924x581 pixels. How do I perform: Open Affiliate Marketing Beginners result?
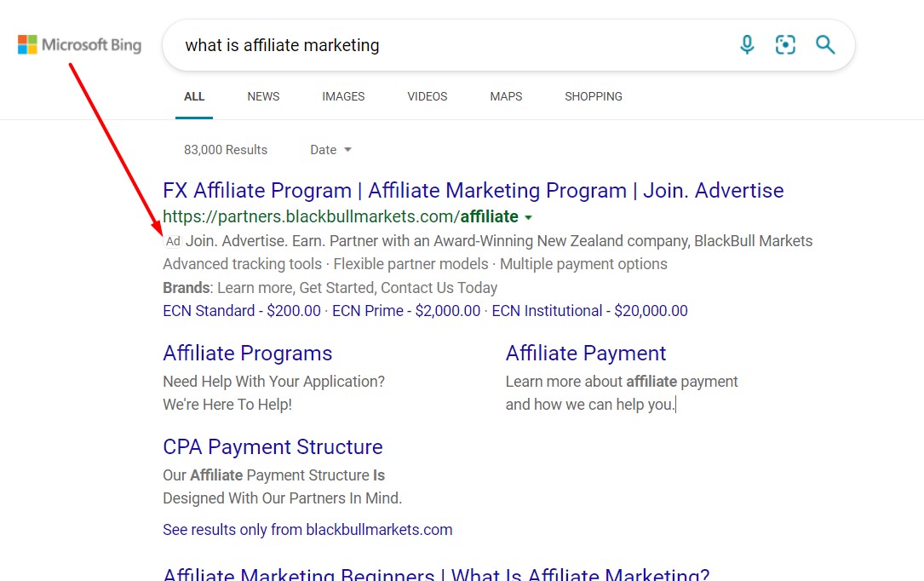pos(436,574)
